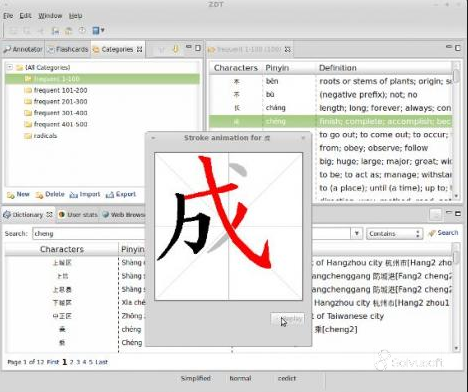Click the dictionary results vertical scrollbar
This screenshot has height=392, width=468.
click(456, 297)
